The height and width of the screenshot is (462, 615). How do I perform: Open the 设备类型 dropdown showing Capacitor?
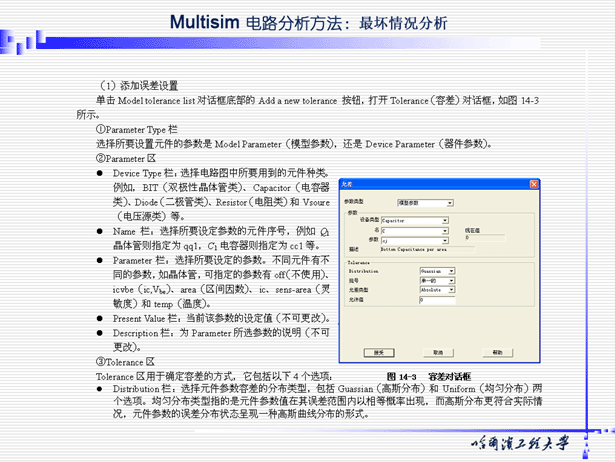[415, 220]
